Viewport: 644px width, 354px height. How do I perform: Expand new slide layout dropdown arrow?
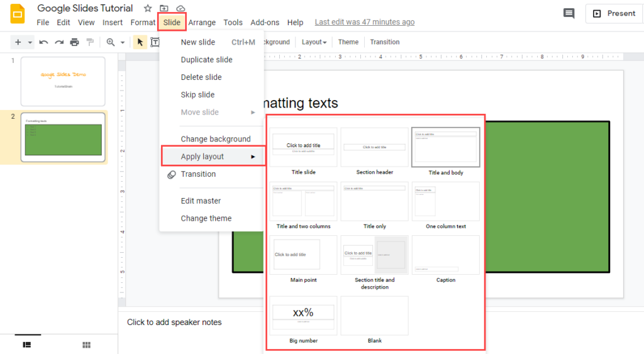(x=30, y=42)
